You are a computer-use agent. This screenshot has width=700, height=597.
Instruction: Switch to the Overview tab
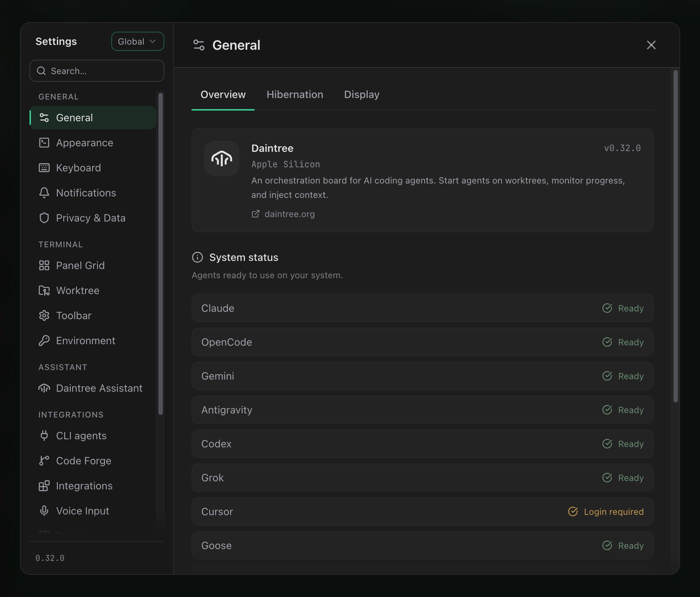coord(223,95)
